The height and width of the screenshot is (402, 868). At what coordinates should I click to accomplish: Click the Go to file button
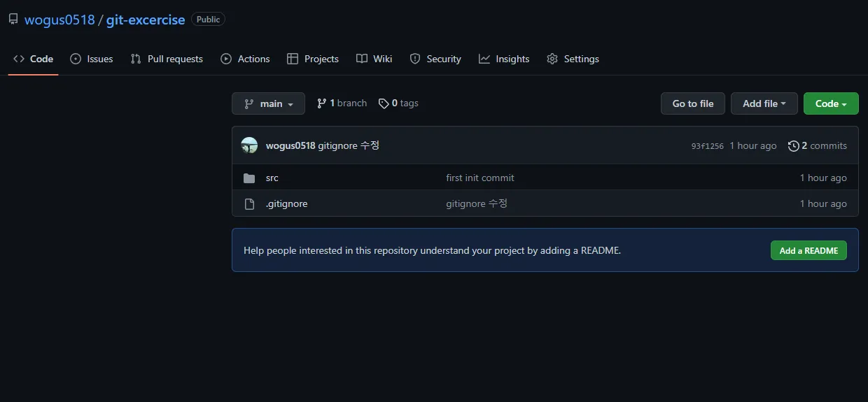pyautogui.click(x=693, y=103)
